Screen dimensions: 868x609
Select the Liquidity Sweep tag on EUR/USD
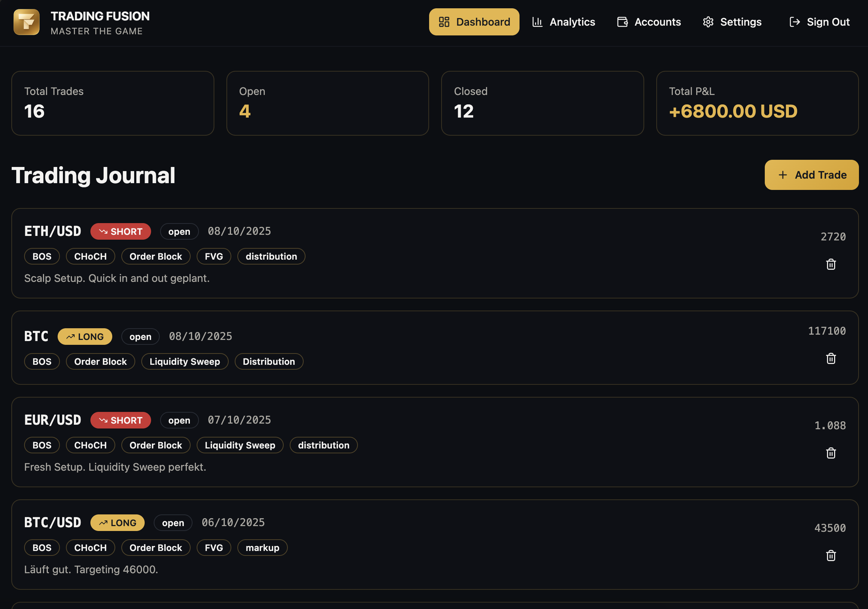(240, 445)
